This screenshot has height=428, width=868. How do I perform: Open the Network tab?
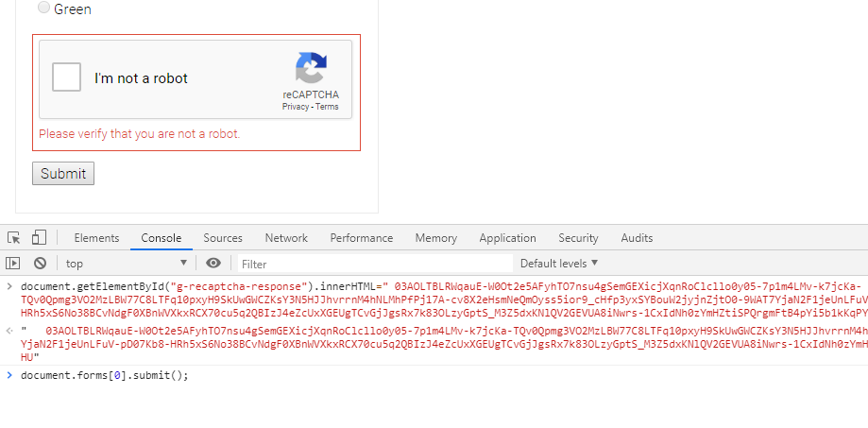click(286, 238)
